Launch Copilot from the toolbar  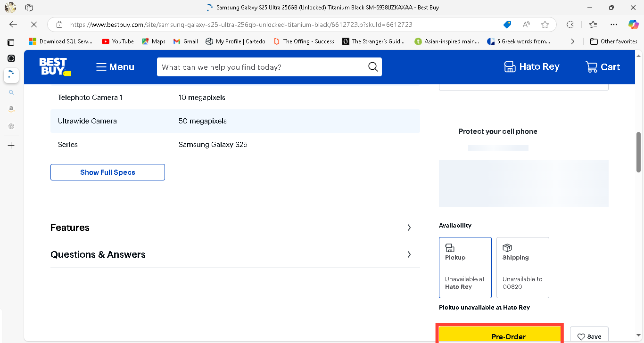click(633, 24)
